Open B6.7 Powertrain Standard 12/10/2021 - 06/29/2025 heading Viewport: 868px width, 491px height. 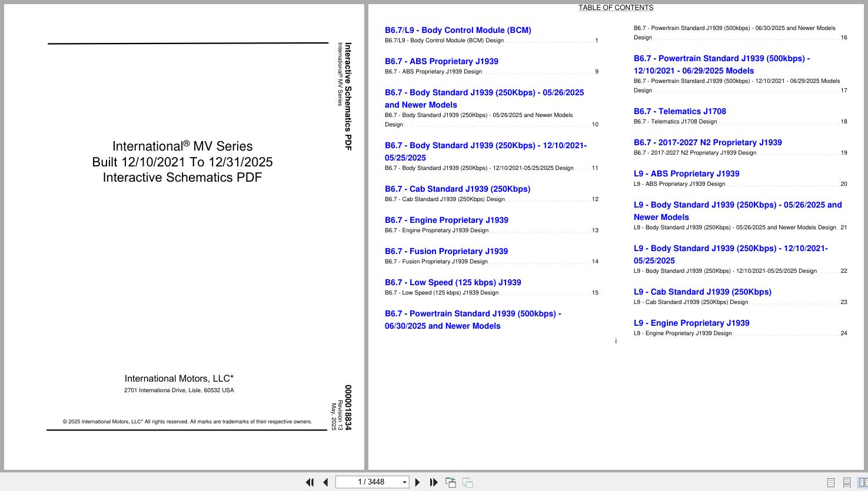point(721,65)
